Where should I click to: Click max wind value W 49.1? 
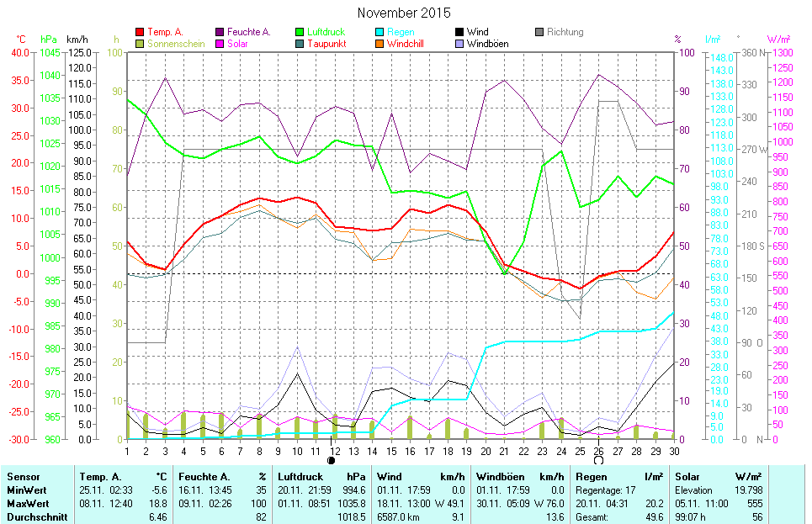point(450,504)
